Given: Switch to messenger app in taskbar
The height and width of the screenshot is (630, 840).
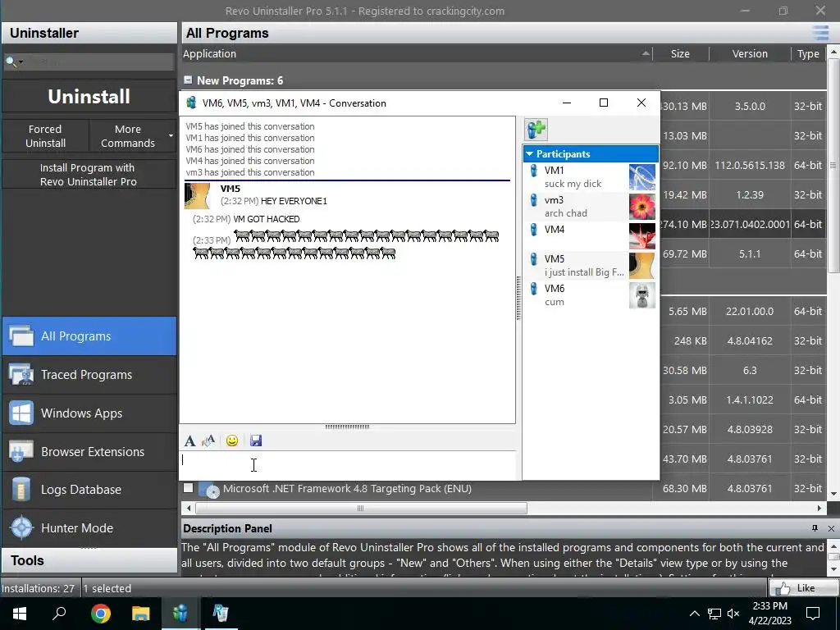Looking at the screenshot, I should [180, 614].
